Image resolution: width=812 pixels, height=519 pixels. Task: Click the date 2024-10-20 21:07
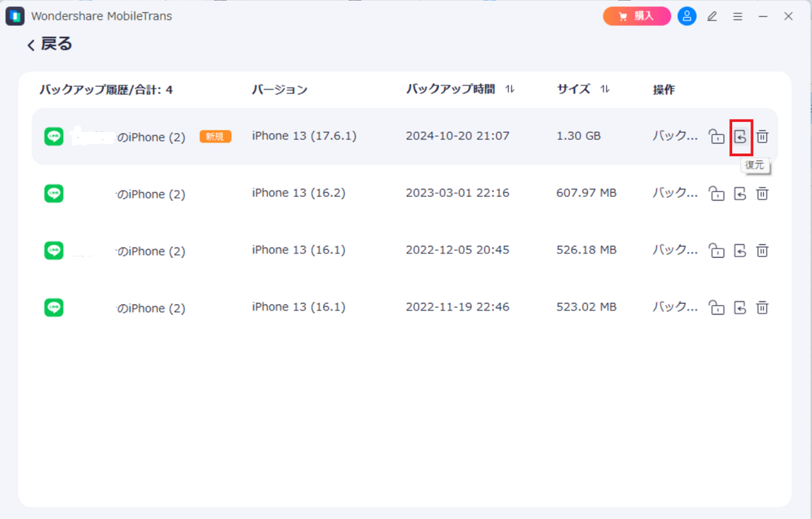point(457,136)
